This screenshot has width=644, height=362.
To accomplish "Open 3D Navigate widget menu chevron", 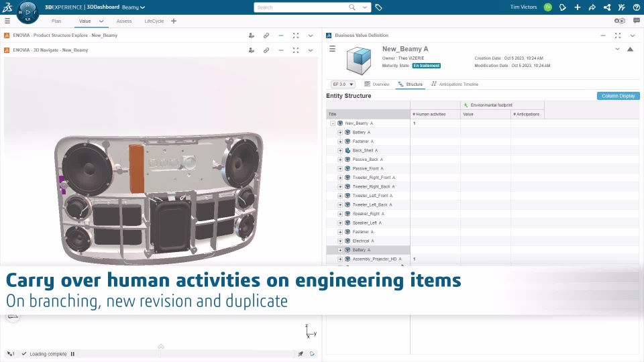I will [x=311, y=50].
